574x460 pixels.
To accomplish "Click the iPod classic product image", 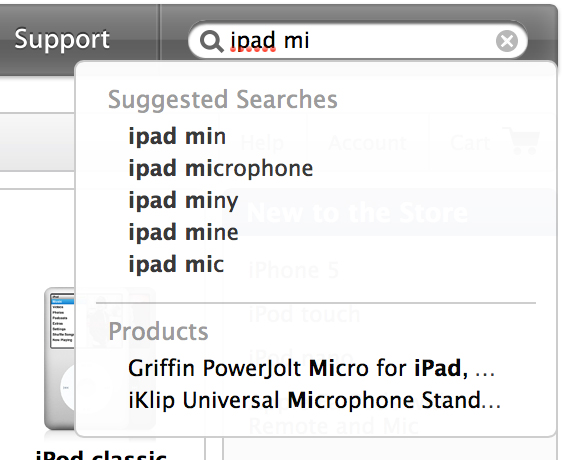I will 60,359.
